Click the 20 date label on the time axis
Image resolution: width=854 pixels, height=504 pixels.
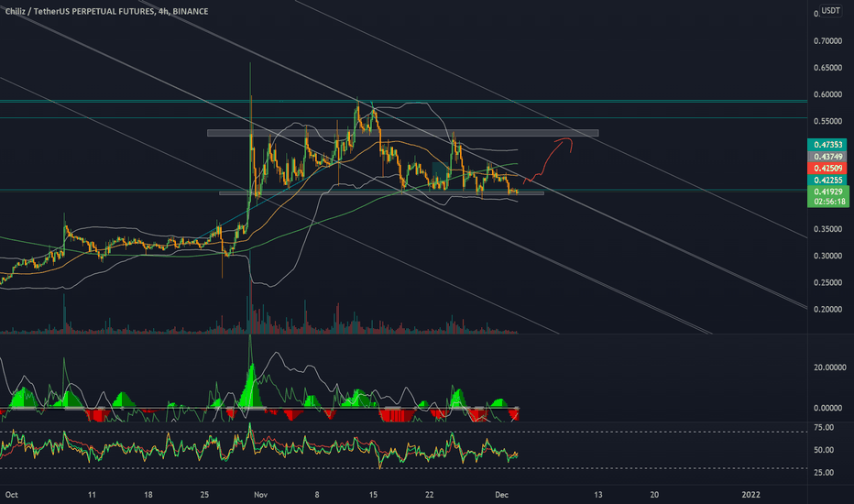654,495
